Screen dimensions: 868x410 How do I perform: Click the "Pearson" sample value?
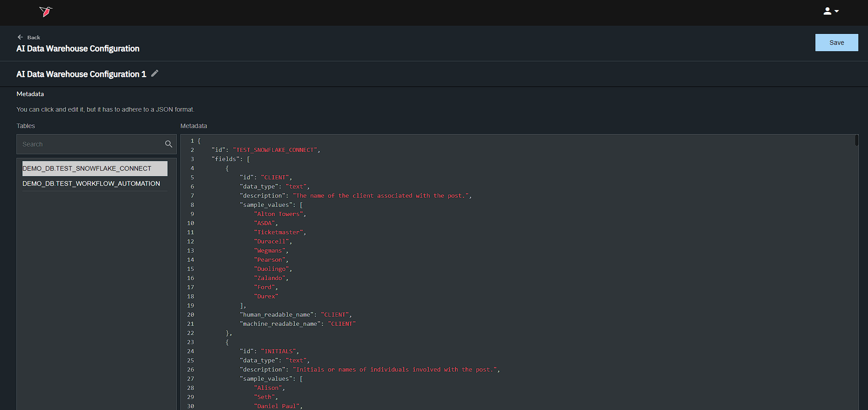[x=270, y=260]
